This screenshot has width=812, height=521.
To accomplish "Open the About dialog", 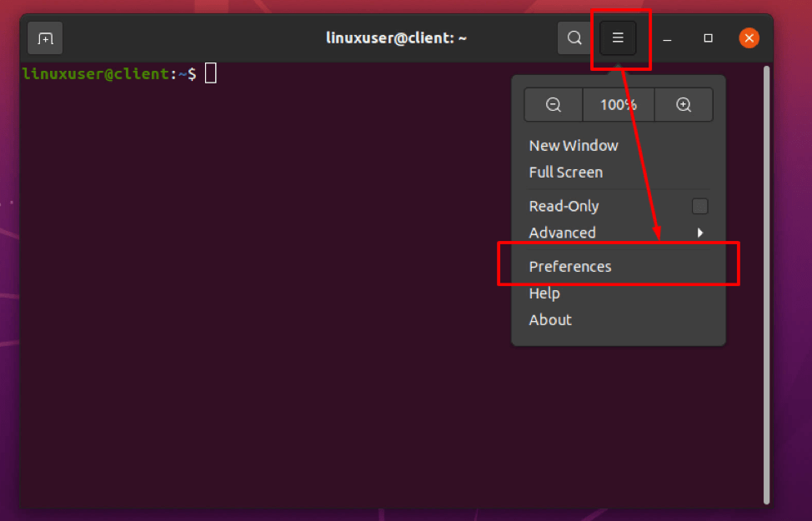I will (550, 319).
